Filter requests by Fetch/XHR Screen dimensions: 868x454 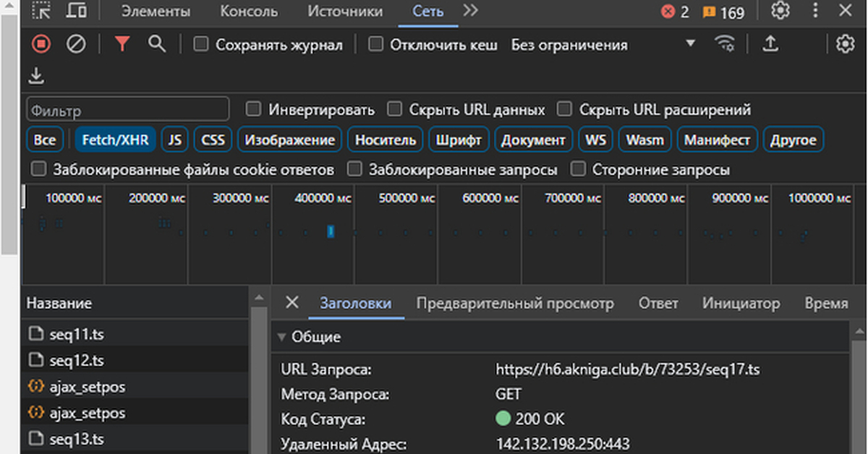pyautogui.click(x=115, y=140)
